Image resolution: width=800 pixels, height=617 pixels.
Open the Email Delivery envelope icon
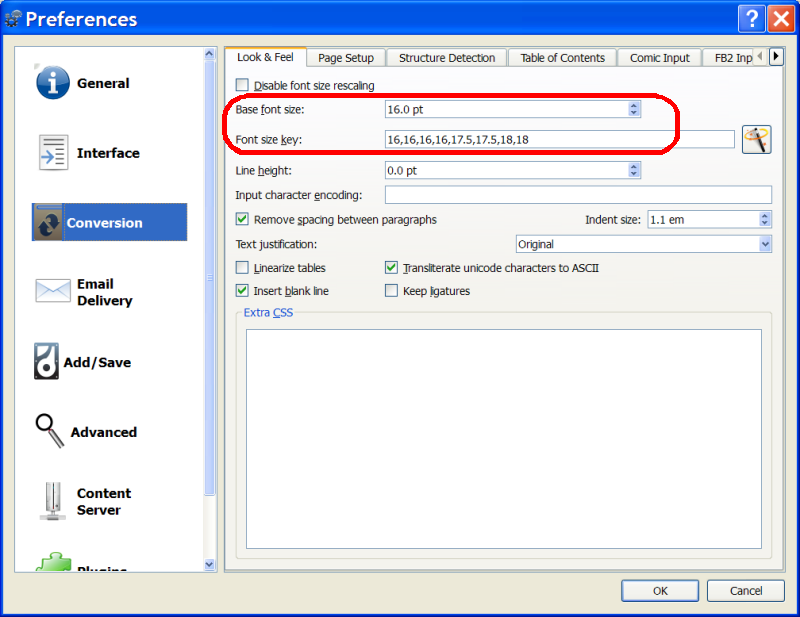point(53,291)
